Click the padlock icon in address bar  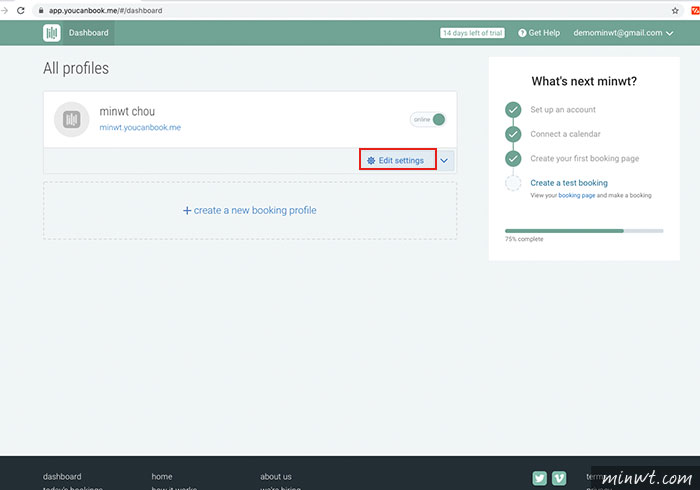(x=41, y=10)
